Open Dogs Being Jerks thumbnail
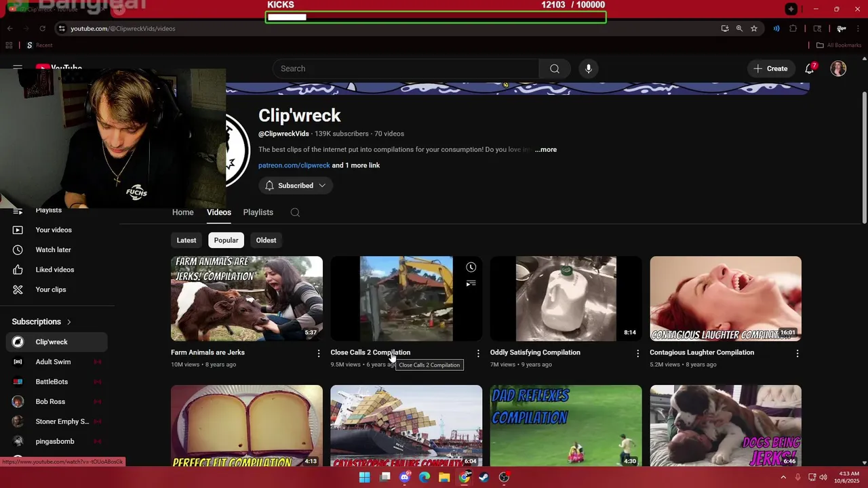This screenshot has height=488, width=868. click(x=726, y=426)
